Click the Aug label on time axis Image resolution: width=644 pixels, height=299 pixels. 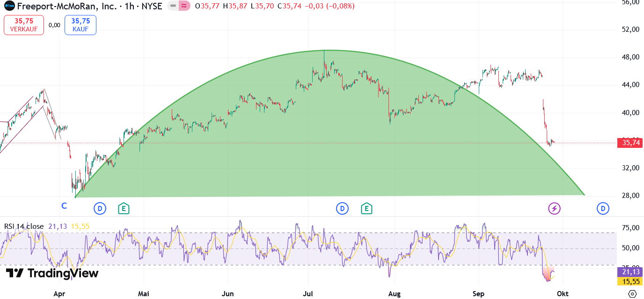click(395, 294)
